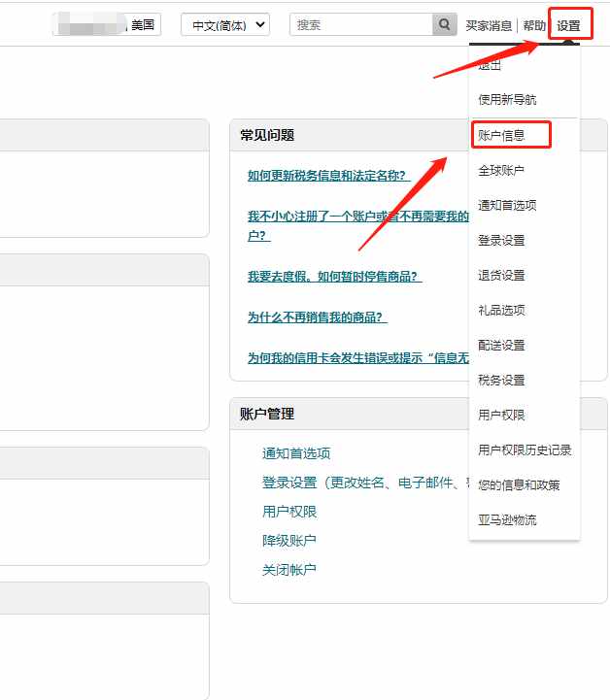
Task: Open the 我要去度假 FAQ link
Action: (334, 277)
